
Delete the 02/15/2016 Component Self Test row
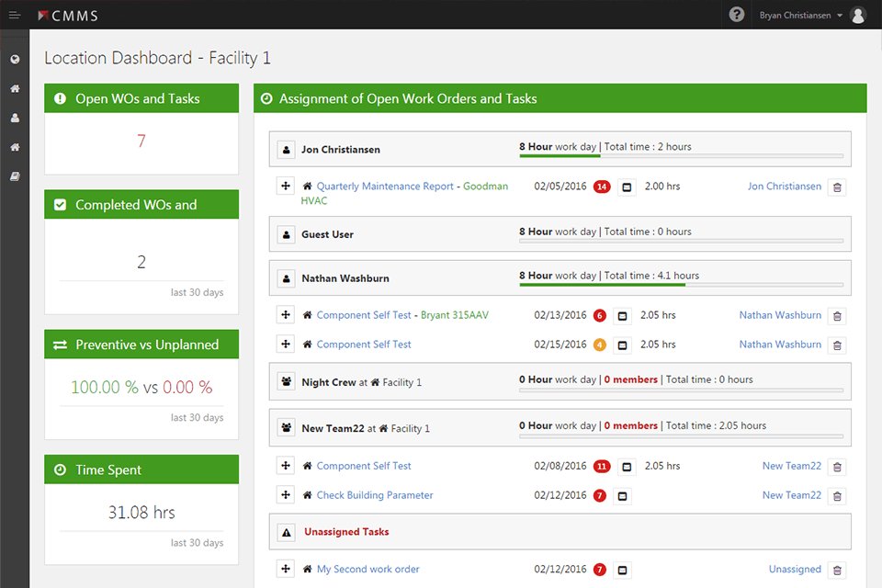click(837, 345)
